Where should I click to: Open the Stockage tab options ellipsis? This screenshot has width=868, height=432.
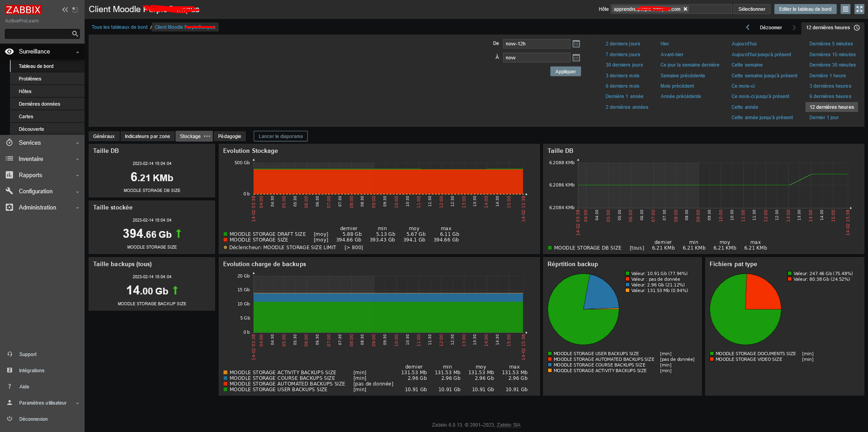207,136
